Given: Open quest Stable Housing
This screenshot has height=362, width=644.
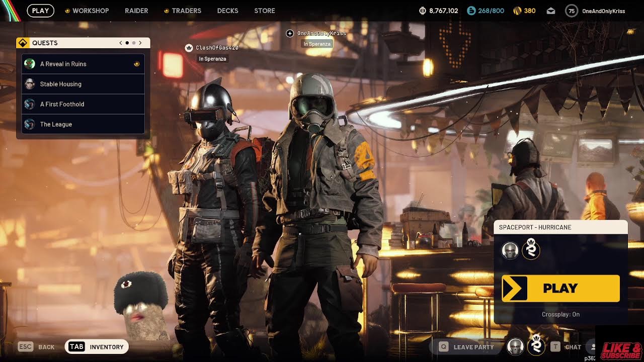Looking at the screenshot, I should 83,84.
